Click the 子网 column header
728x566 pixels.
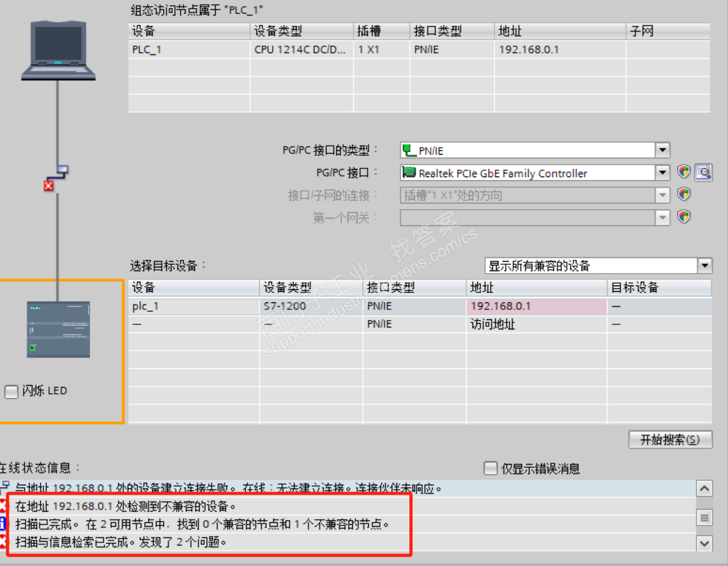(x=668, y=31)
